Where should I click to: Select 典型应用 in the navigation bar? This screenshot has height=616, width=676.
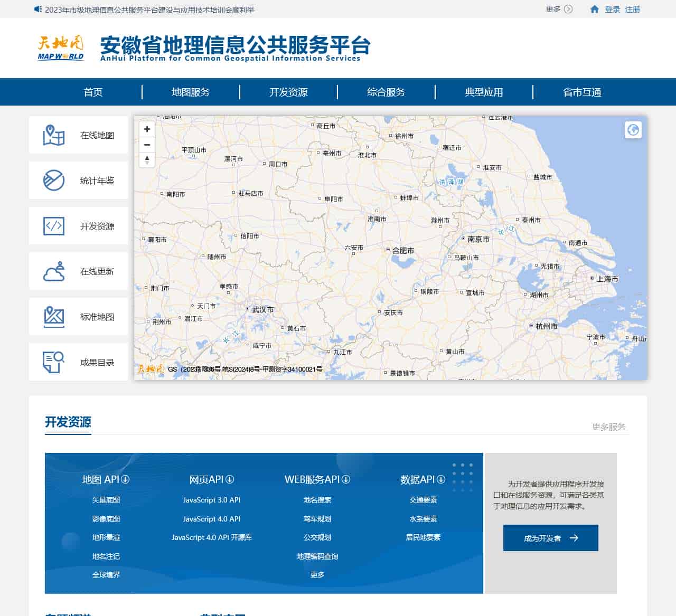(x=484, y=92)
